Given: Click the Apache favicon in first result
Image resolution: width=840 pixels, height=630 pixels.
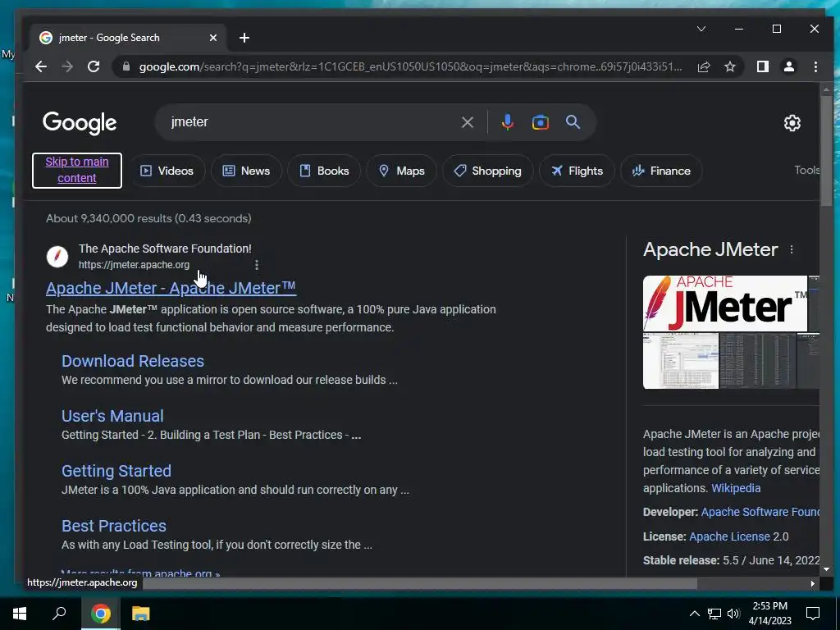Looking at the screenshot, I should [57, 257].
